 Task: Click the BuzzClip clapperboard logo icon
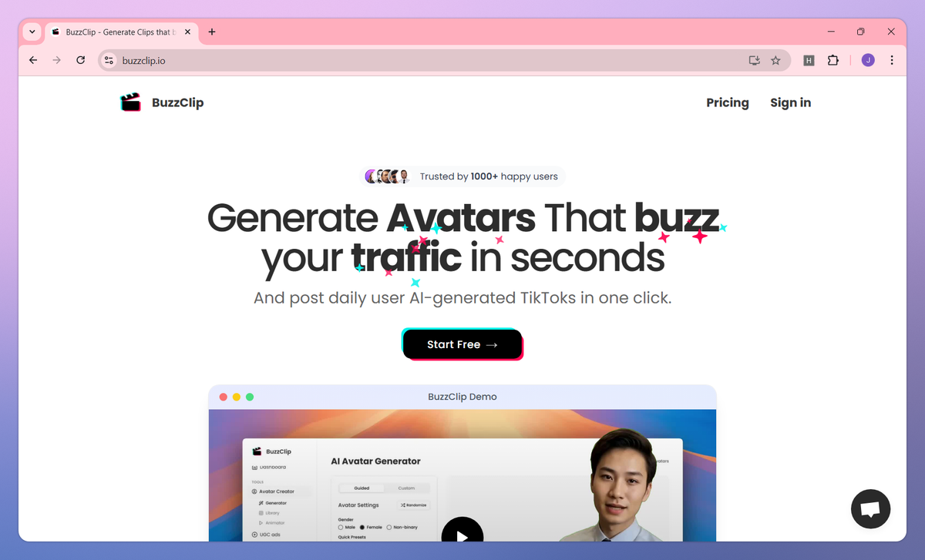(131, 102)
